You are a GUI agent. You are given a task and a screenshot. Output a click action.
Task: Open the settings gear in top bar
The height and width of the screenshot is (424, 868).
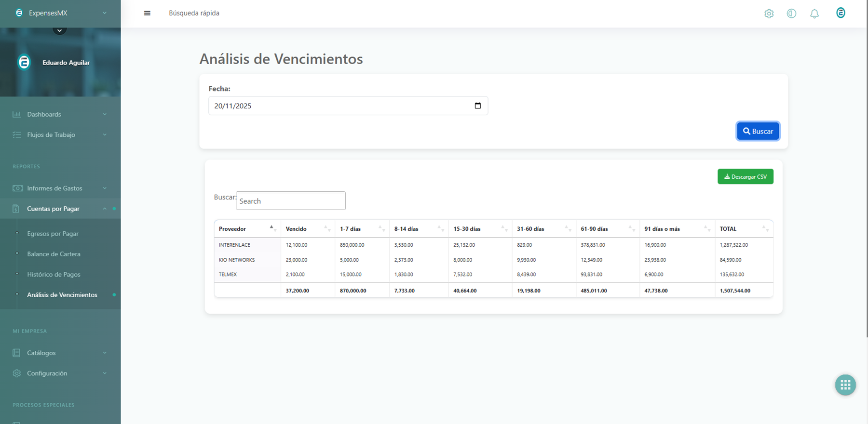tap(769, 13)
